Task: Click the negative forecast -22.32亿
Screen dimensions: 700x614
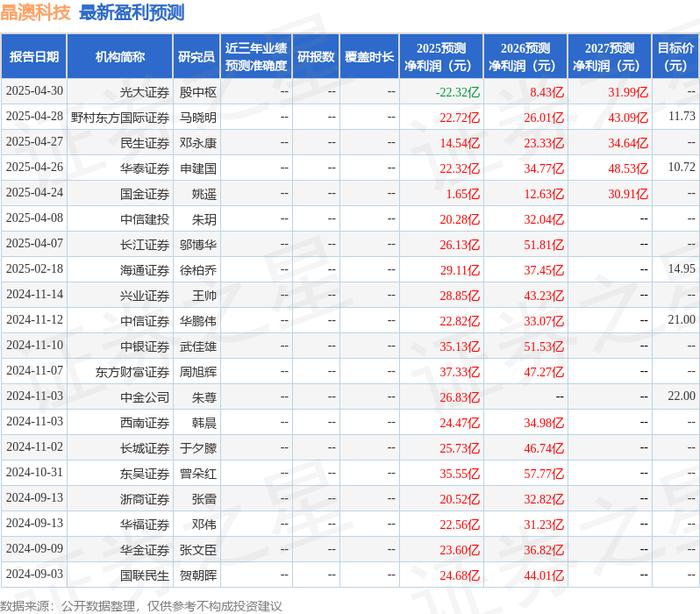Action: (x=458, y=92)
